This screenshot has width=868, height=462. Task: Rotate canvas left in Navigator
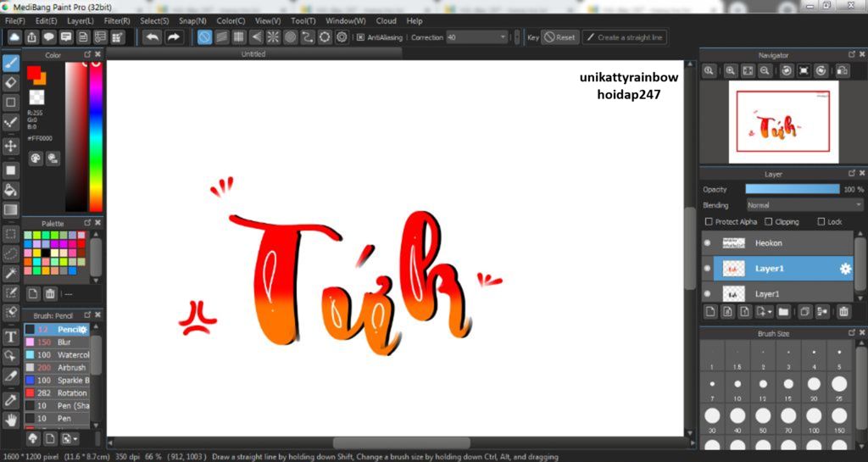787,71
